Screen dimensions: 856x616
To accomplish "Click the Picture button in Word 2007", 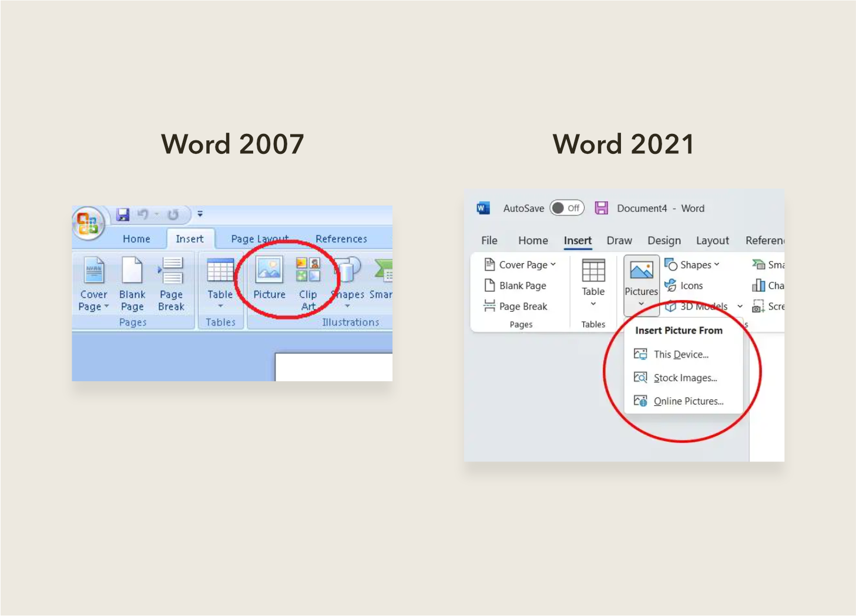I will (x=269, y=278).
